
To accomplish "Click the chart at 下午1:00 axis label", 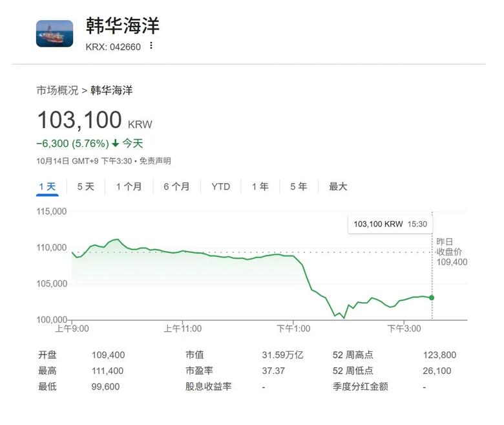I will click(x=293, y=329).
